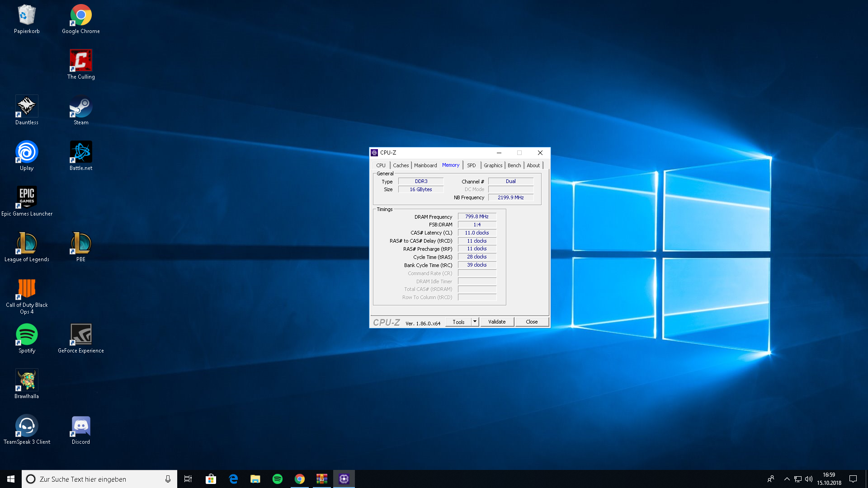The height and width of the screenshot is (488, 868).
Task: Open the Mainboard tab in CPU-Z
Action: [x=425, y=165]
